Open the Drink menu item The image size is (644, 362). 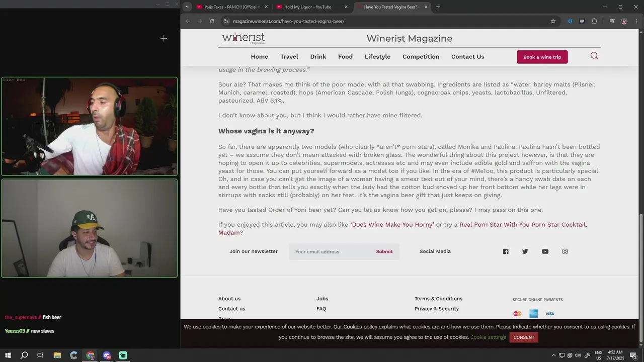point(318,57)
